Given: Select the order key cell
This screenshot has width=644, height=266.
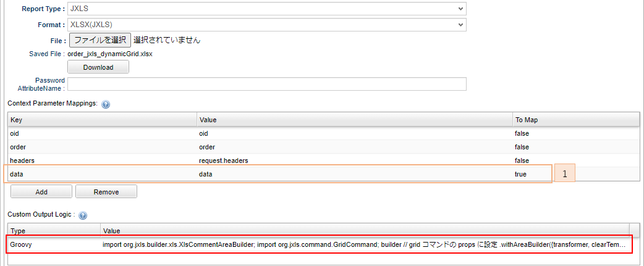Looking at the screenshot, I should pos(102,147).
